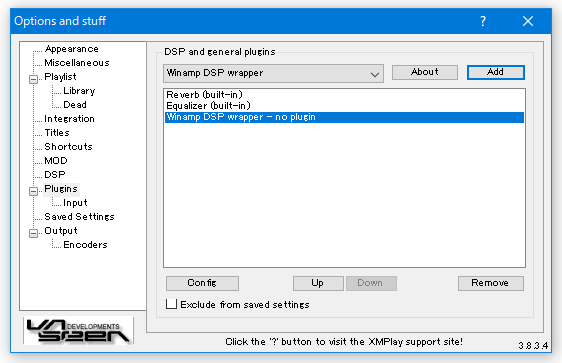
Task: Close the Options and stuff dialog
Action: pos(528,21)
